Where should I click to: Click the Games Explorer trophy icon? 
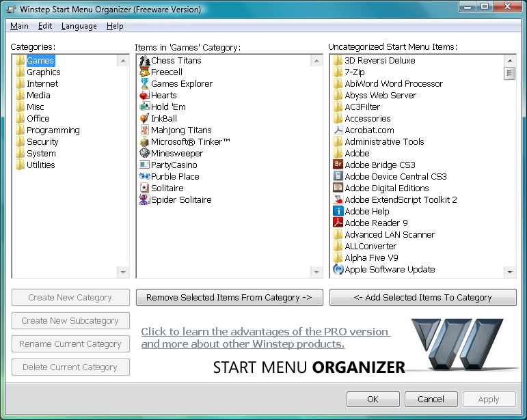click(x=144, y=83)
